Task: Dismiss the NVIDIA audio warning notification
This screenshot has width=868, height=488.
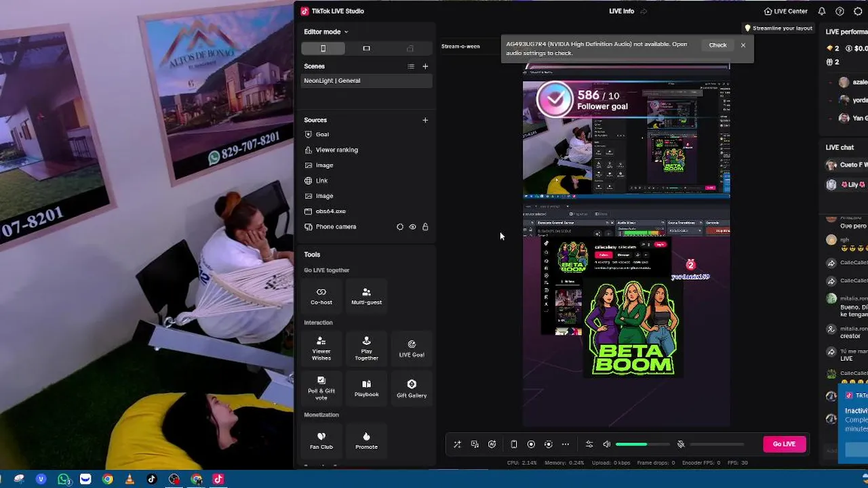Action: (x=743, y=45)
